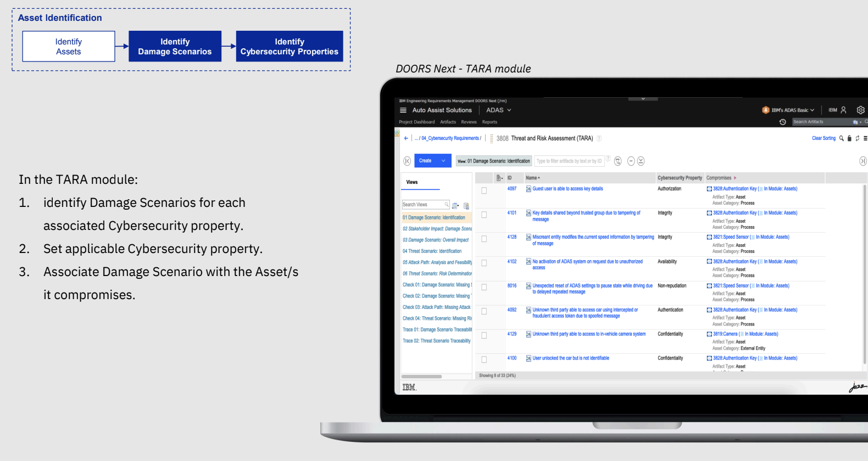Expand the right sidebar with the circled arrow
Image resolution: width=868 pixels, height=461 pixels.
click(863, 161)
